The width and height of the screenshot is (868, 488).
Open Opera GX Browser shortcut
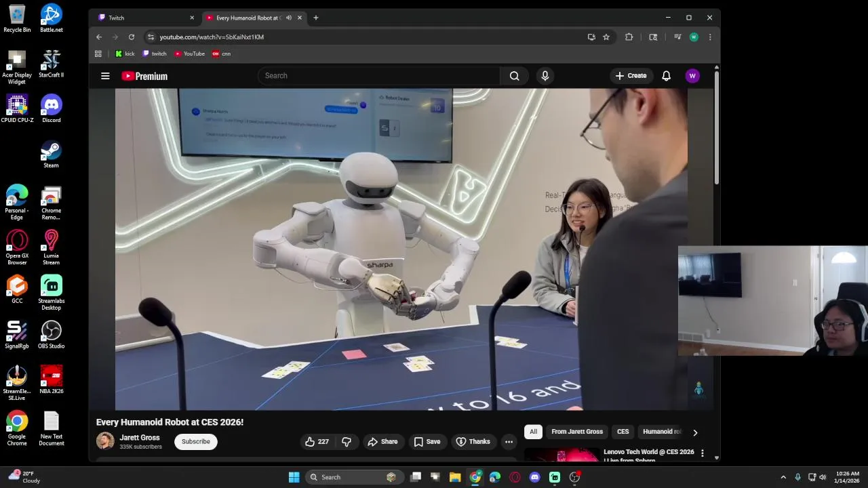click(17, 247)
